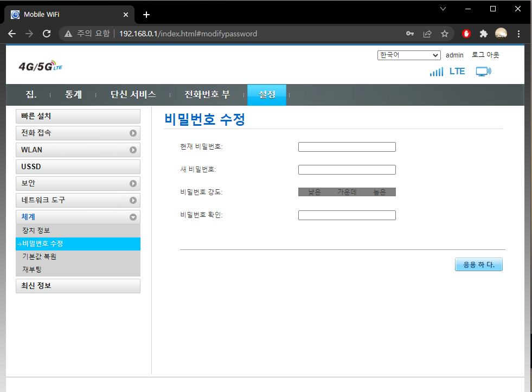Open the 단신 서비스 main tab
Image resolution: width=532 pixels, height=392 pixels.
(x=133, y=94)
